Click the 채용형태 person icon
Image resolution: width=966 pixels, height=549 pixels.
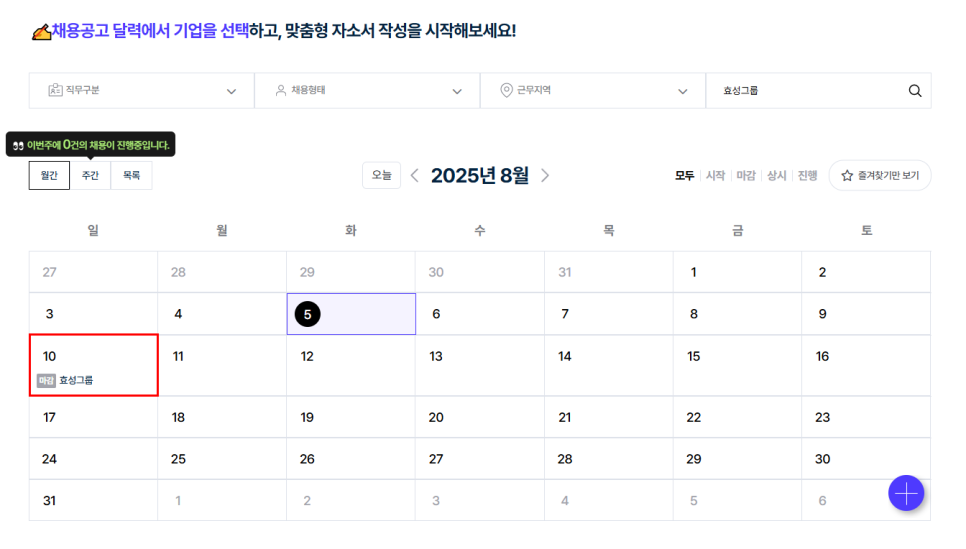281,90
